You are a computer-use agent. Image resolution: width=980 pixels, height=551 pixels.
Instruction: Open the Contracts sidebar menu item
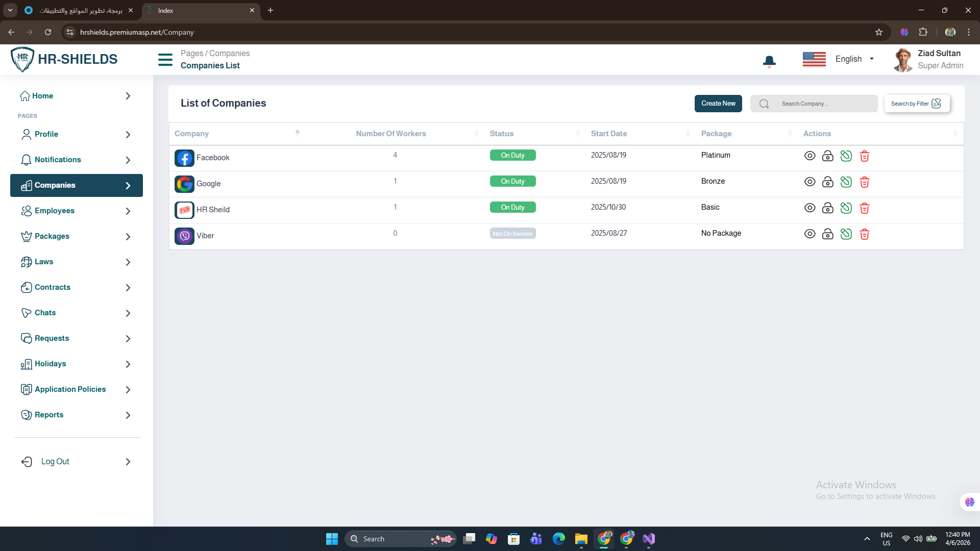pyautogui.click(x=53, y=287)
